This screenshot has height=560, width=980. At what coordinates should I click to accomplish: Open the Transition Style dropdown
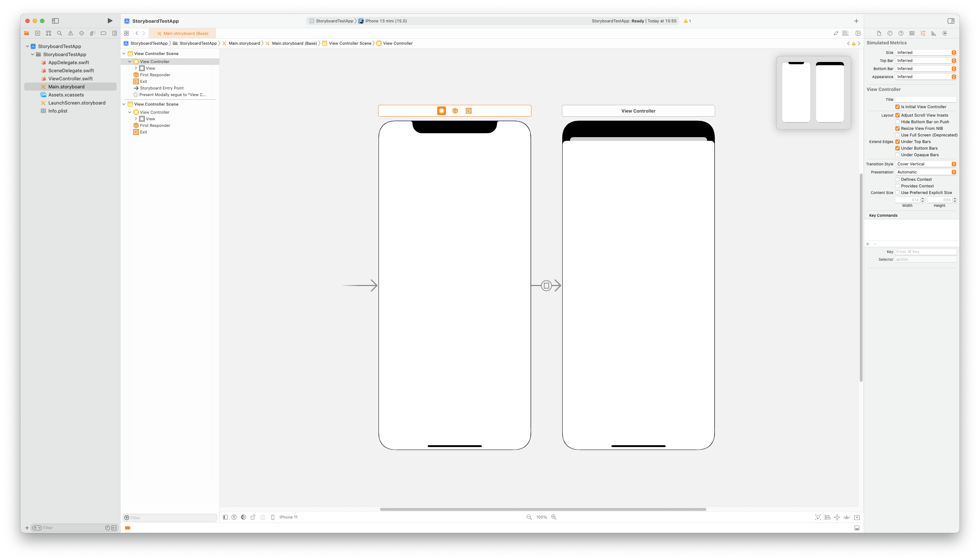click(925, 164)
